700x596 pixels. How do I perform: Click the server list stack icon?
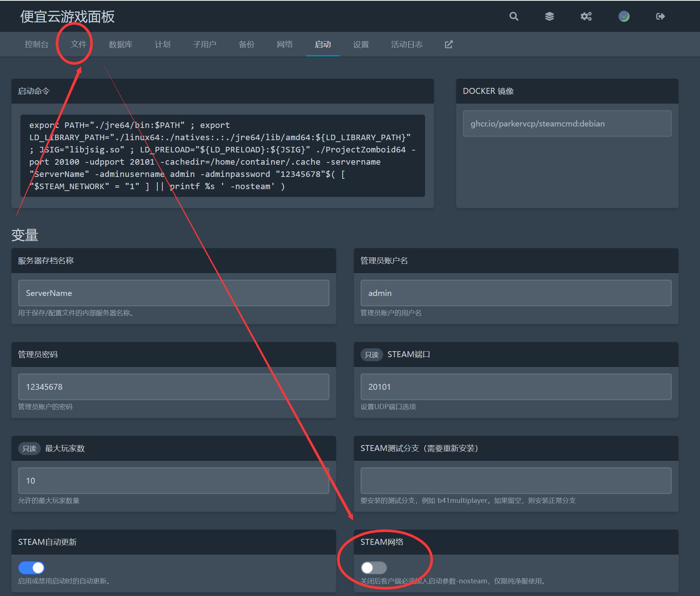(x=550, y=16)
